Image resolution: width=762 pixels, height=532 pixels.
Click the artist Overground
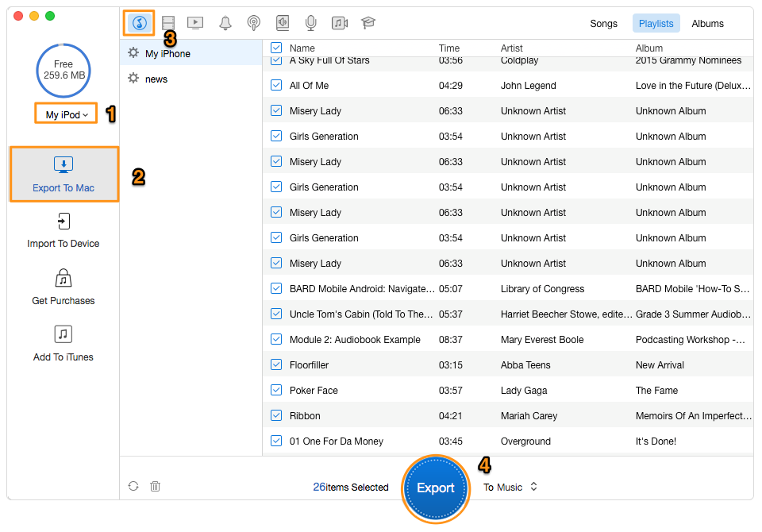click(x=525, y=441)
